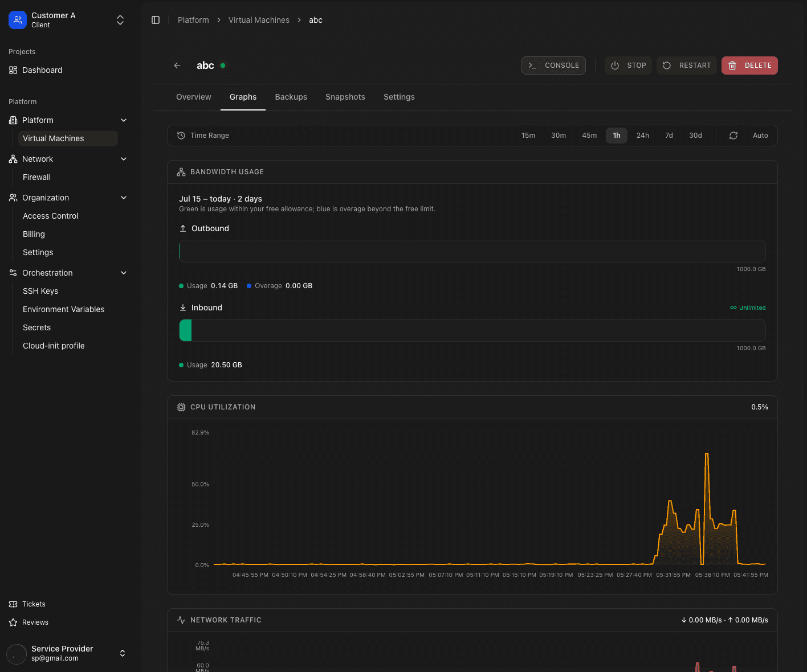807x672 pixels.
Task: Click the refresh graphs icon
Action: [733, 136]
